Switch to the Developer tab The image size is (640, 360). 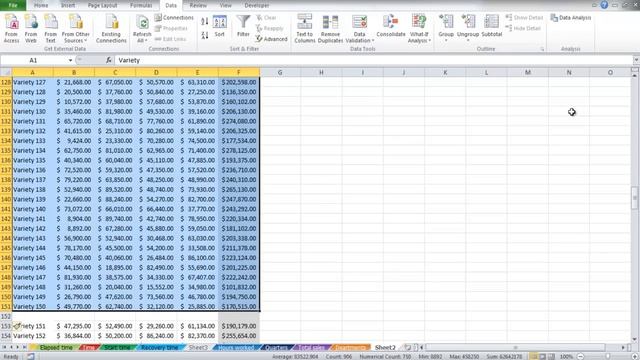click(257, 5)
